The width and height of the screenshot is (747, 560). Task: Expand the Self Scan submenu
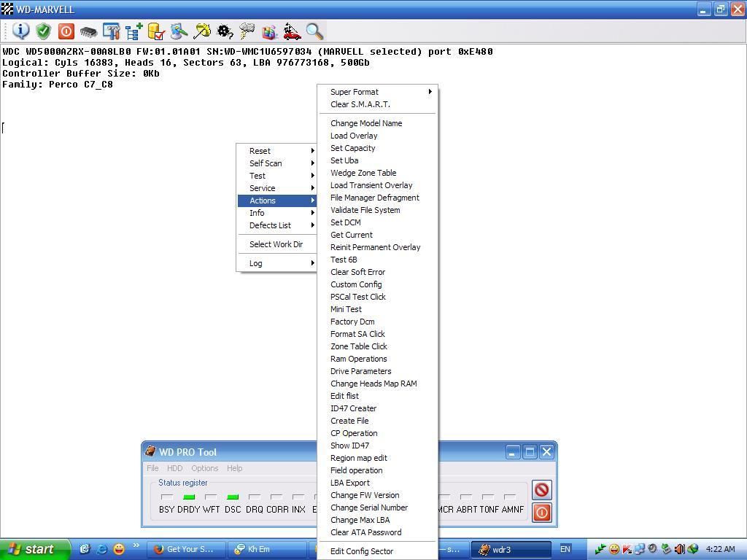point(276,163)
